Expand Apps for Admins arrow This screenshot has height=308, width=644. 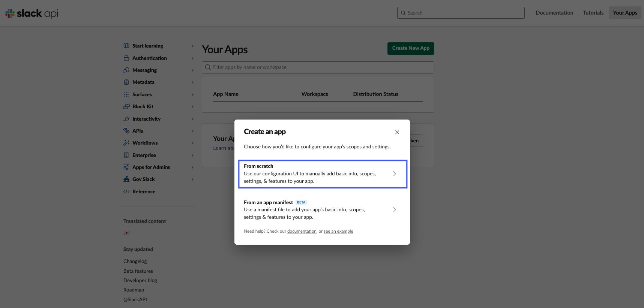(x=192, y=167)
